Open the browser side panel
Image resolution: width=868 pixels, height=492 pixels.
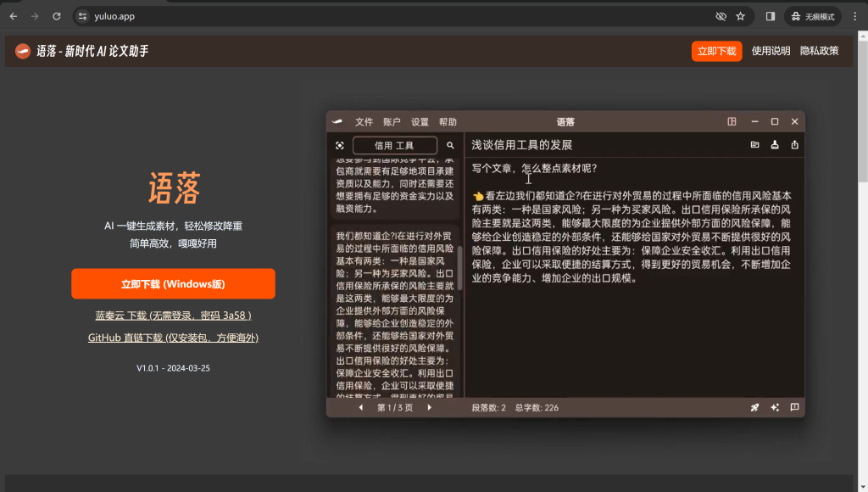click(771, 17)
